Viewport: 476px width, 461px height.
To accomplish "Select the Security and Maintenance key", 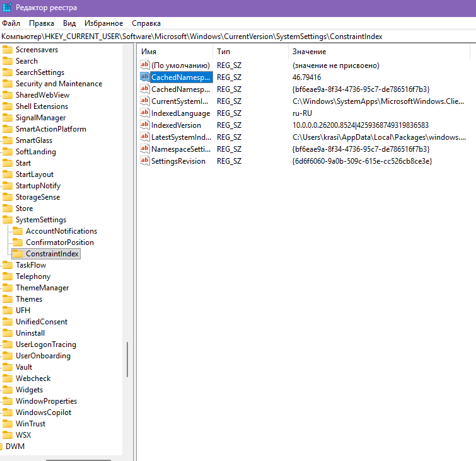I will pyautogui.click(x=59, y=84).
